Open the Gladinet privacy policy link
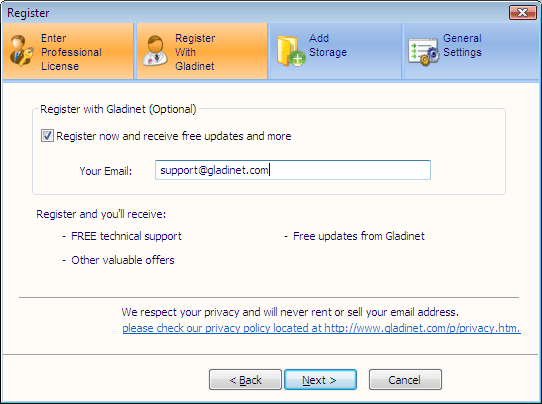 [321, 328]
